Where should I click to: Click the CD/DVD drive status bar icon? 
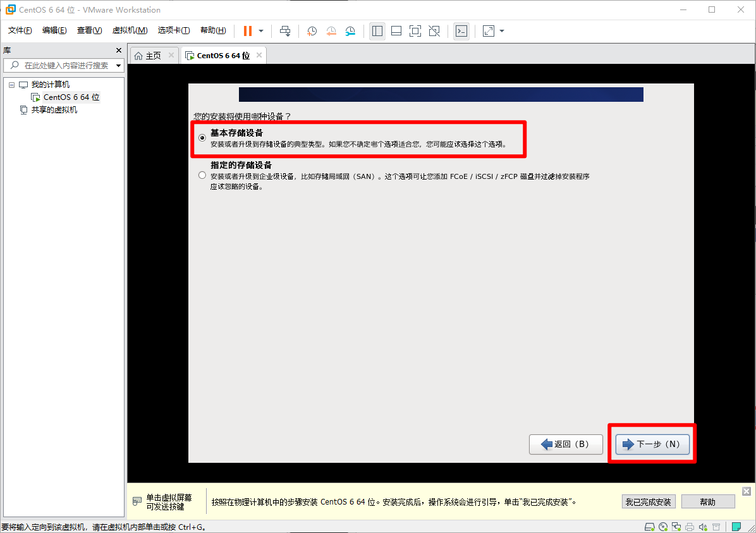663,527
